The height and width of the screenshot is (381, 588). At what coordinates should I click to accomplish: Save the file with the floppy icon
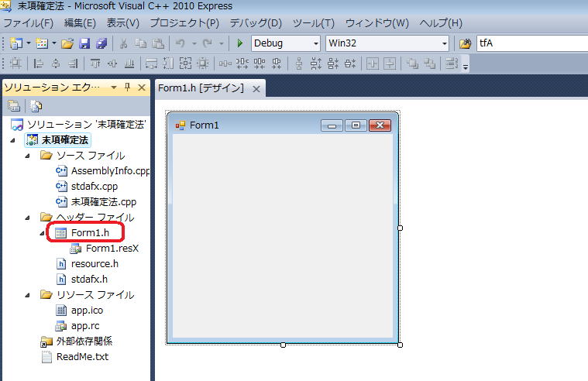(x=84, y=43)
